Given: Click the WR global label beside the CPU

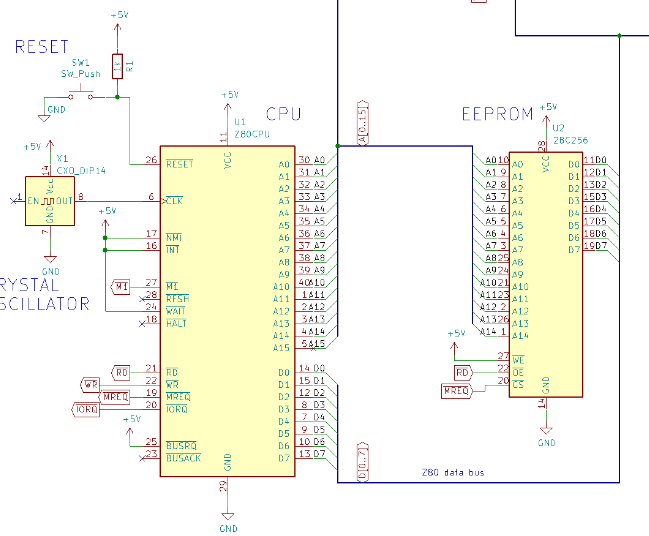Looking at the screenshot, I should click(91, 384).
